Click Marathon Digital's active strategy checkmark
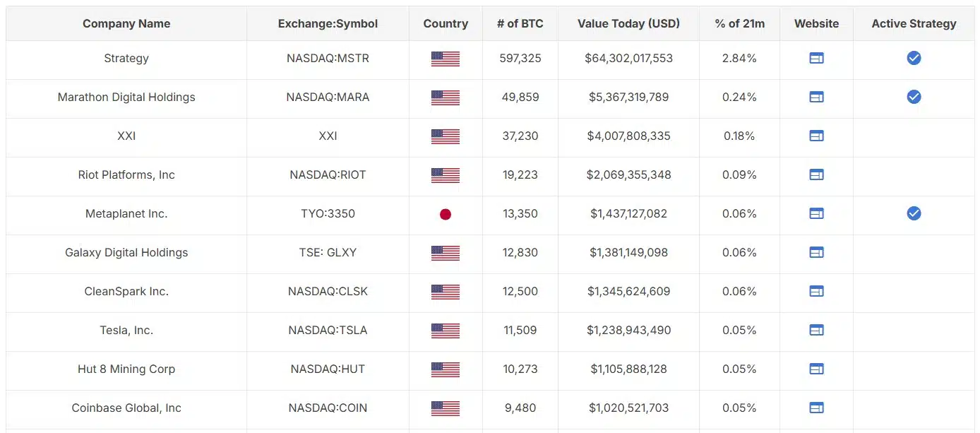The height and width of the screenshot is (433, 980). pyautogui.click(x=914, y=97)
